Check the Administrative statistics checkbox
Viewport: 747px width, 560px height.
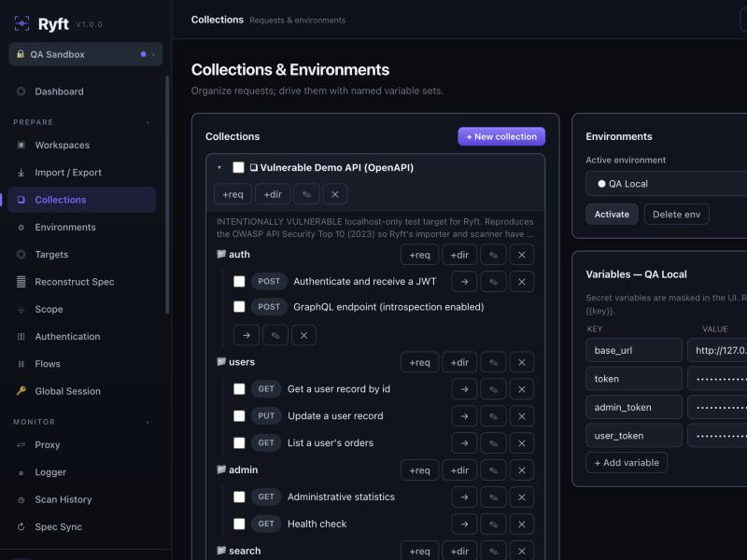coord(239,497)
